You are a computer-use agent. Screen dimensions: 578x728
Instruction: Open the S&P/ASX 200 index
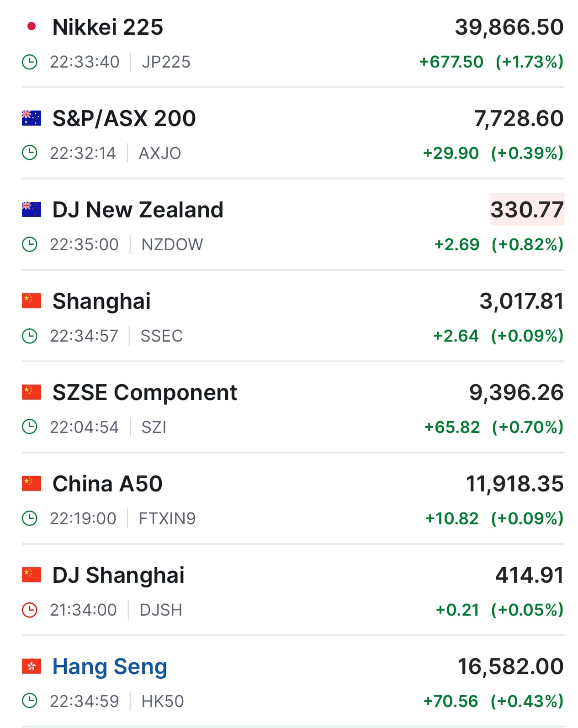[x=124, y=118]
